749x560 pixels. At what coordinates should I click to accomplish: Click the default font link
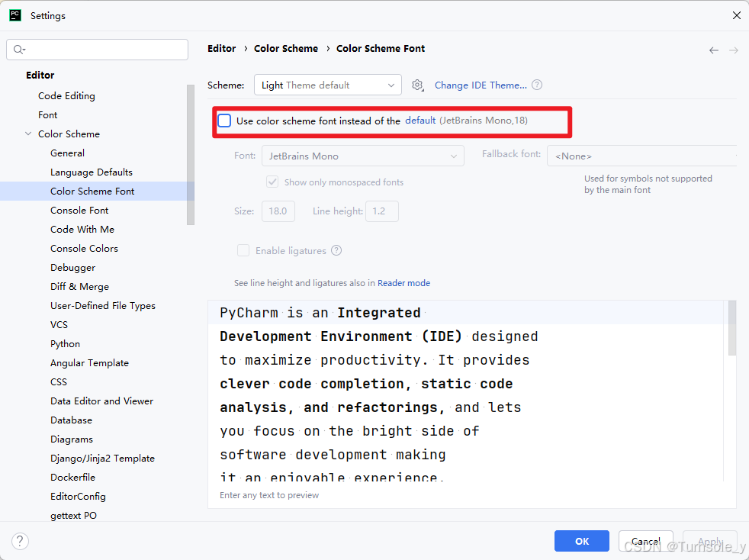pyautogui.click(x=420, y=121)
